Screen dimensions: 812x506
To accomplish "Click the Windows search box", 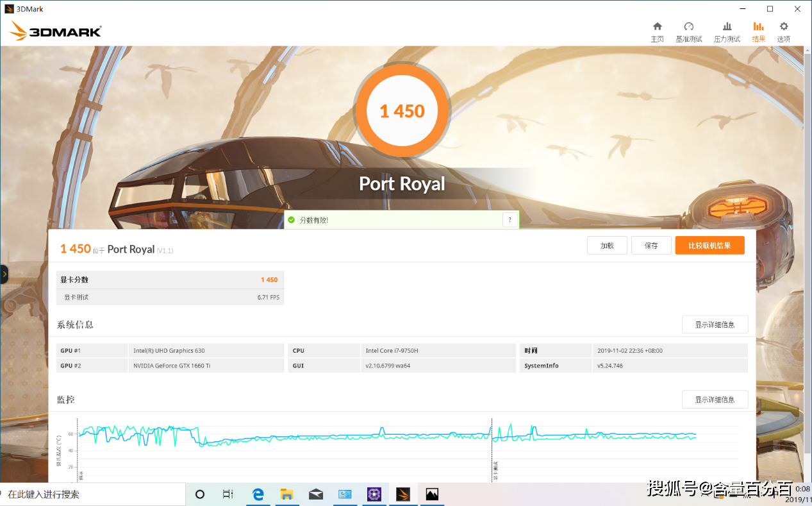I will pyautogui.click(x=93, y=494).
